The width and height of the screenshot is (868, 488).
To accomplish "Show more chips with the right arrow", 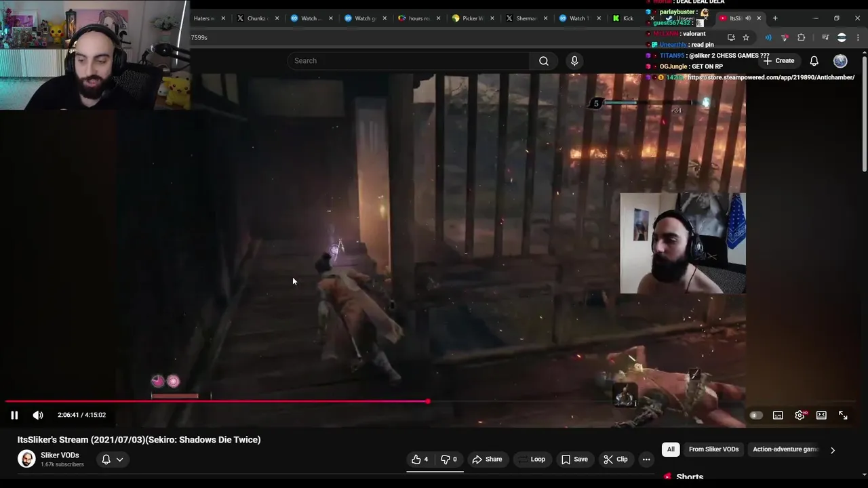I will click(833, 449).
